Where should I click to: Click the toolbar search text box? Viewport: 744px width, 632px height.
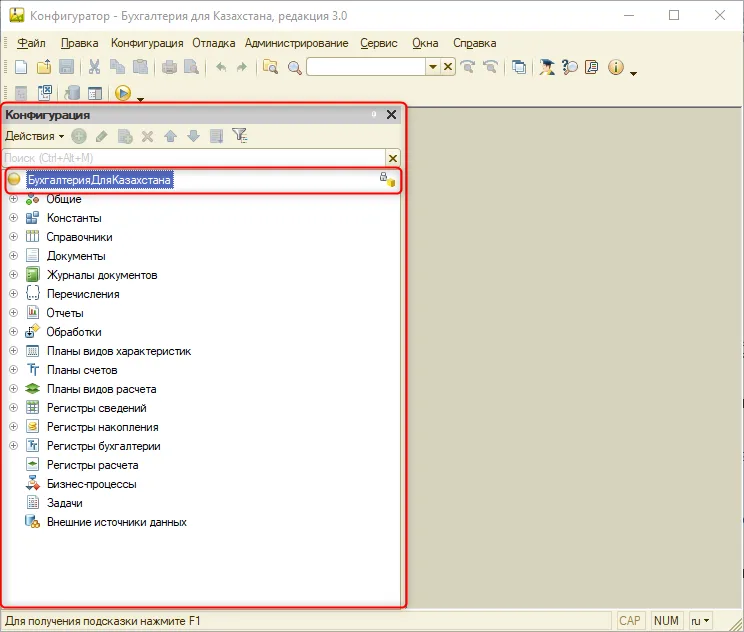pos(366,67)
